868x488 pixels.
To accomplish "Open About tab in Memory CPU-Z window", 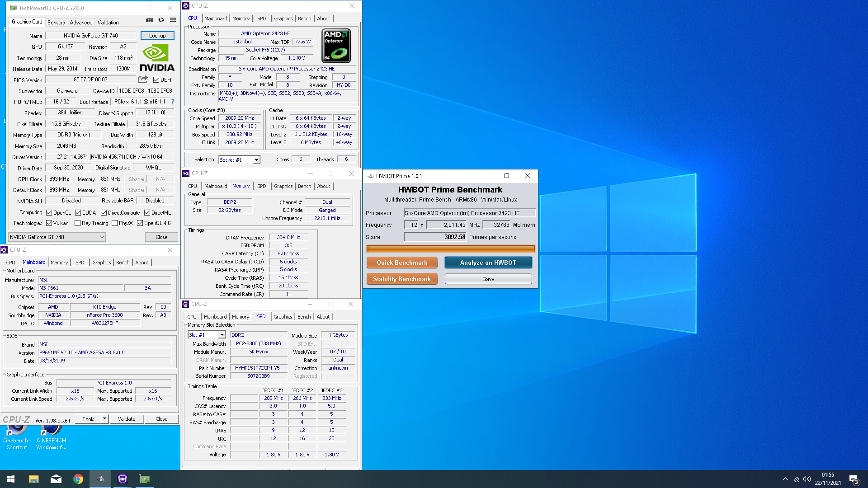I will pos(323,186).
